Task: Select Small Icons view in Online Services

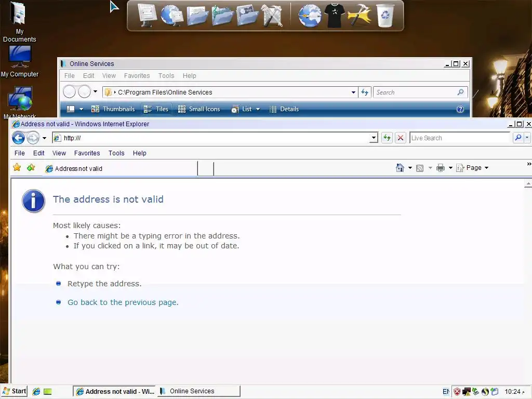Action: (x=199, y=109)
